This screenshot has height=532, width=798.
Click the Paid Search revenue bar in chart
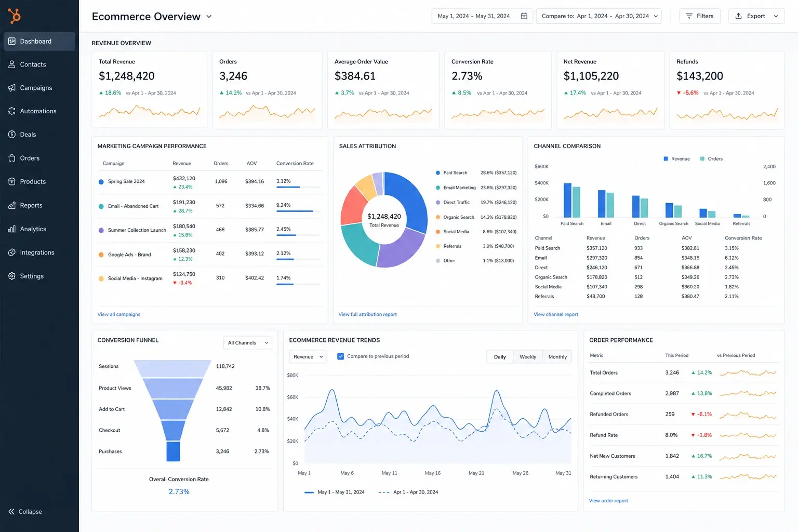pyautogui.click(x=567, y=200)
